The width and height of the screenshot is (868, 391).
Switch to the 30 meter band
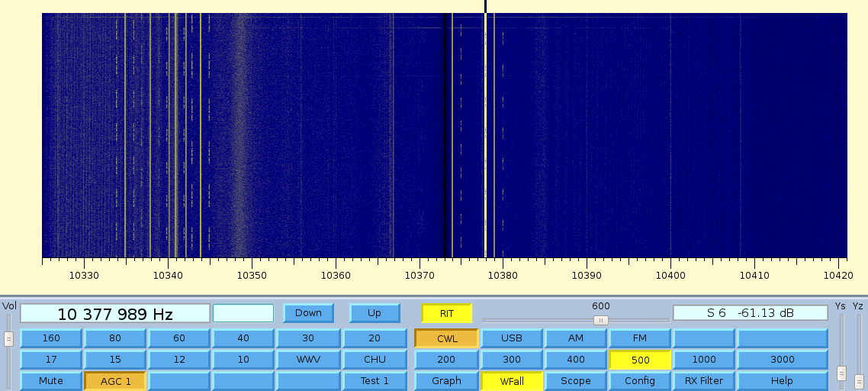308,338
